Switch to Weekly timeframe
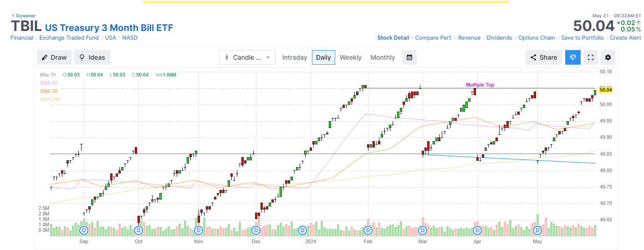This screenshot has height=250, width=644. tap(351, 57)
